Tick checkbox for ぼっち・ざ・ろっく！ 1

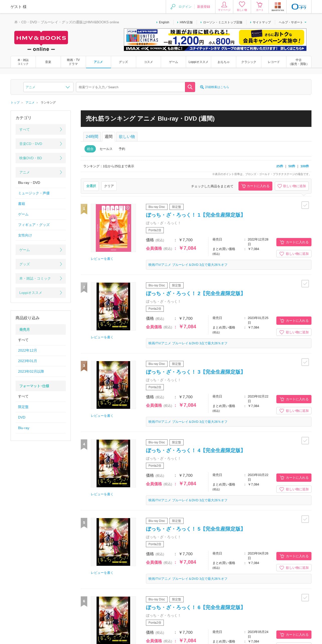click(305, 205)
